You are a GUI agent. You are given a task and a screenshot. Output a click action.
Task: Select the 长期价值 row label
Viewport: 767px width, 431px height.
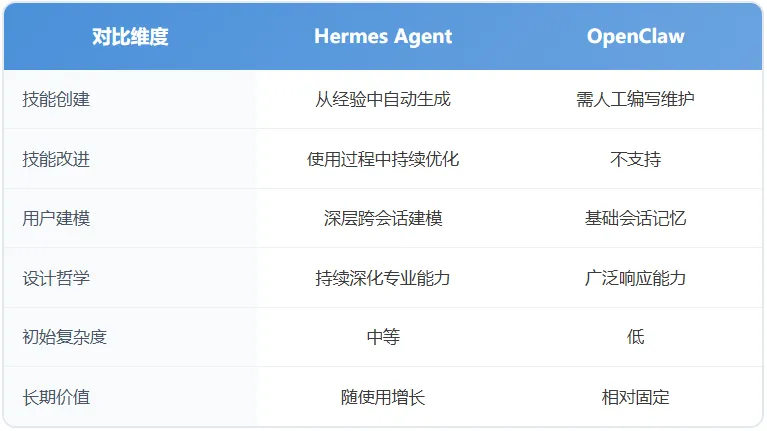click(56, 397)
